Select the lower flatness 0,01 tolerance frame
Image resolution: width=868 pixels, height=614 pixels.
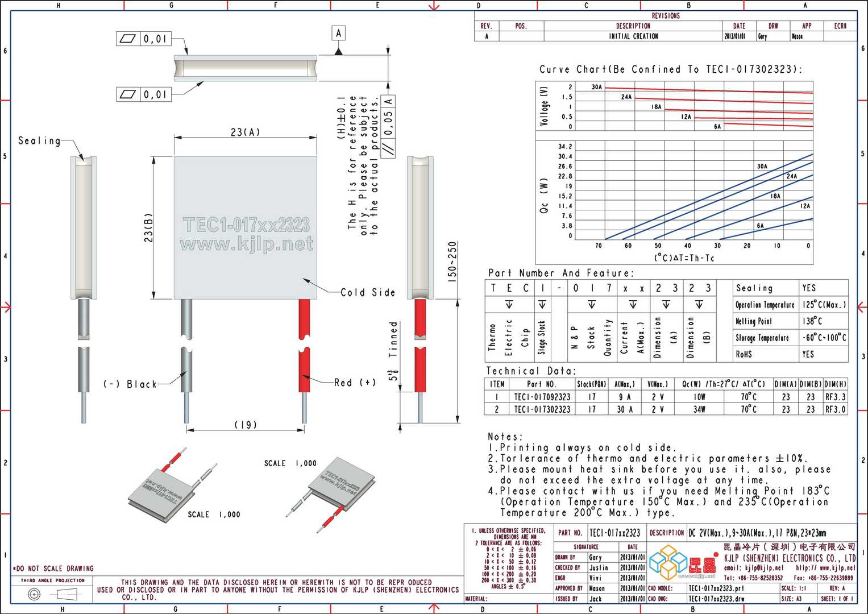coord(144,94)
